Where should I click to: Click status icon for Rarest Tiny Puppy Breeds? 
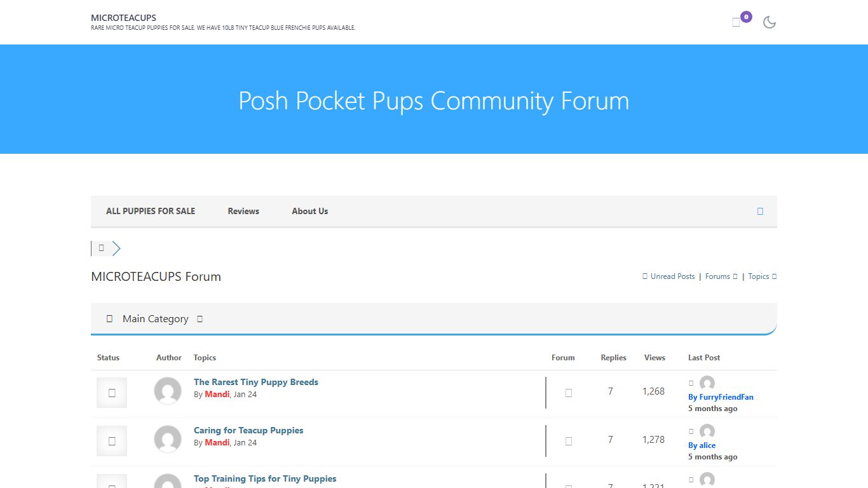click(x=112, y=393)
